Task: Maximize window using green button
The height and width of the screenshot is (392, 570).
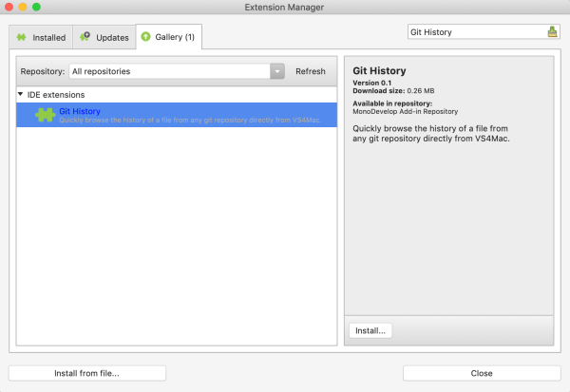Action: 37,7
